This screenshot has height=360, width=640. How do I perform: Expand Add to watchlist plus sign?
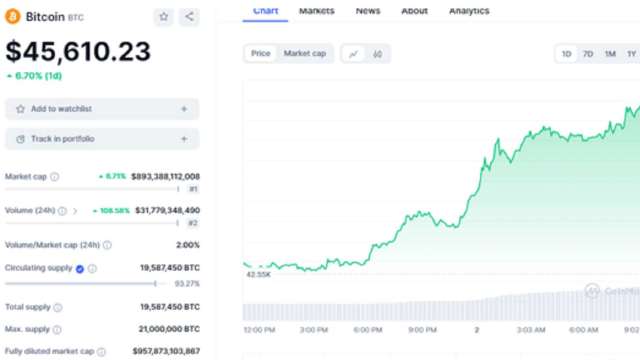coord(184,109)
